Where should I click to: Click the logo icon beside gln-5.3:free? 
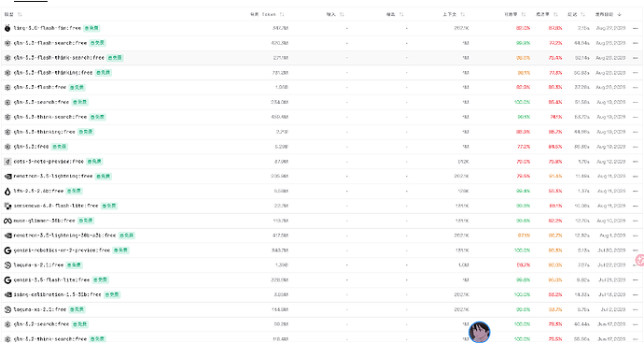(x=7, y=147)
